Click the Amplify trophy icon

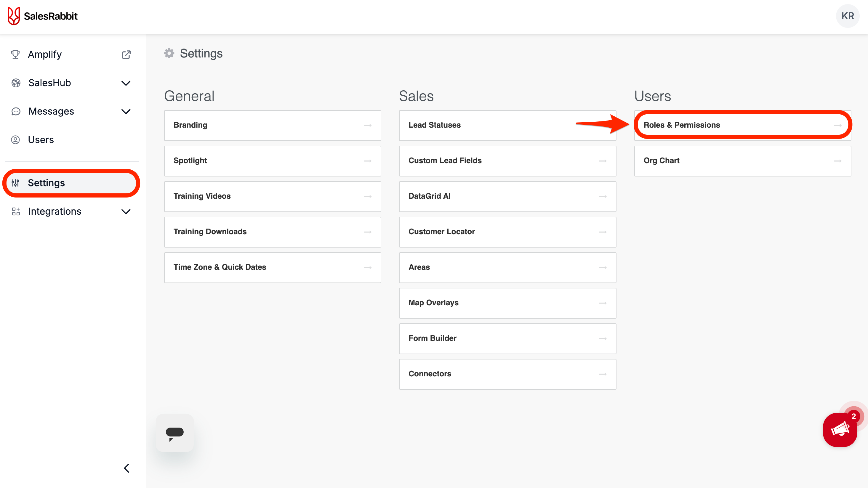click(15, 54)
